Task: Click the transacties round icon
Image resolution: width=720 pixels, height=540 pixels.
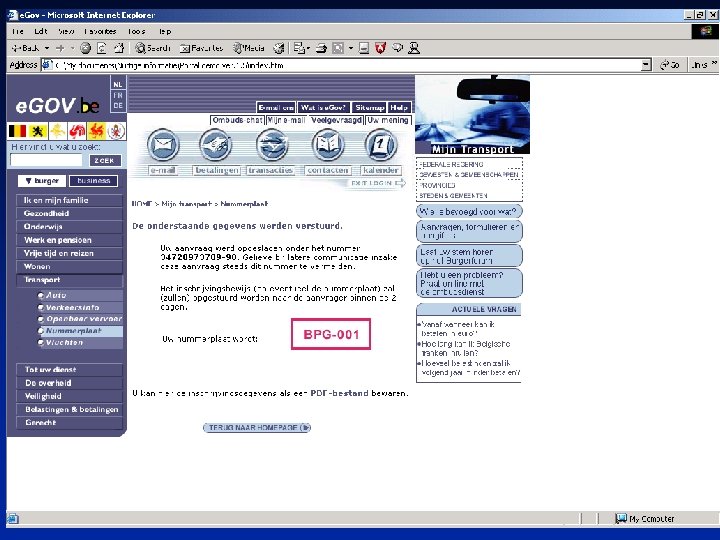Action: pos(272,145)
